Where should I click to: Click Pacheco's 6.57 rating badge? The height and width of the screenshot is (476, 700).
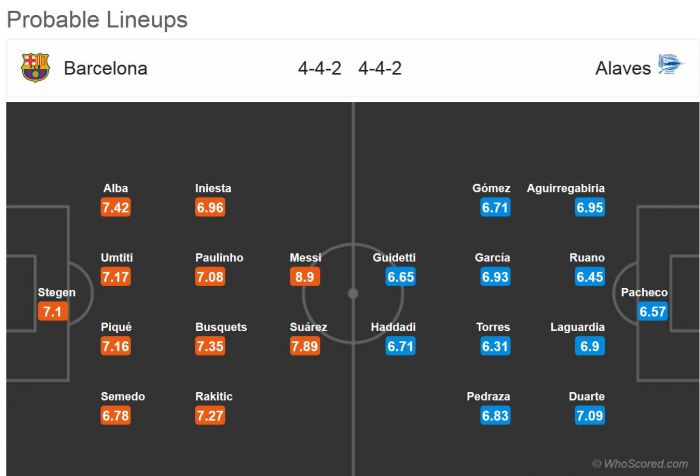pyautogui.click(x=652, y=311)
